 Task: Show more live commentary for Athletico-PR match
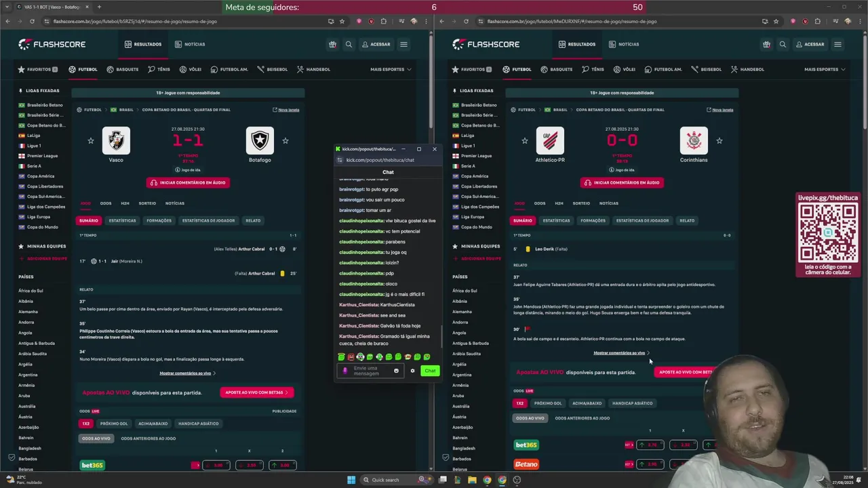click(x=622, y=353)
